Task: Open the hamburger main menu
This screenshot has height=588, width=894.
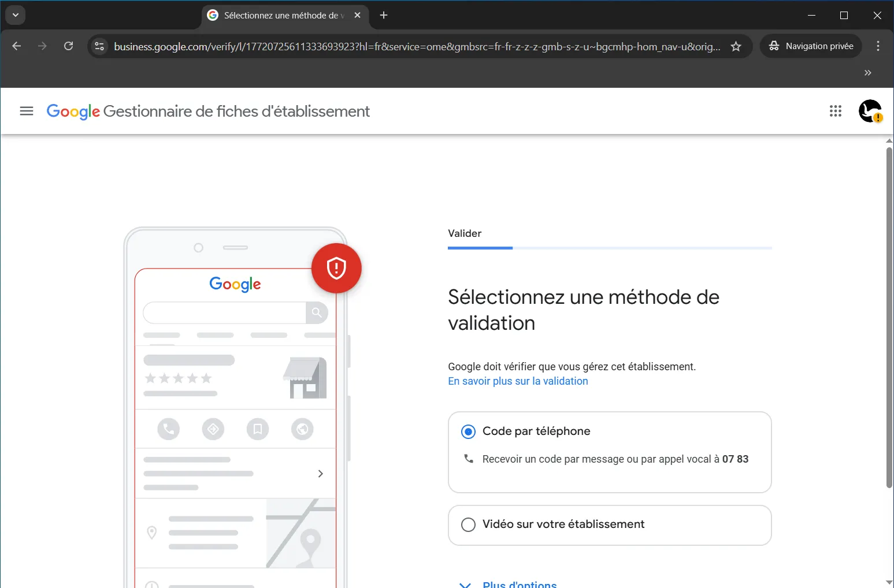Action: tap(27, 111)
